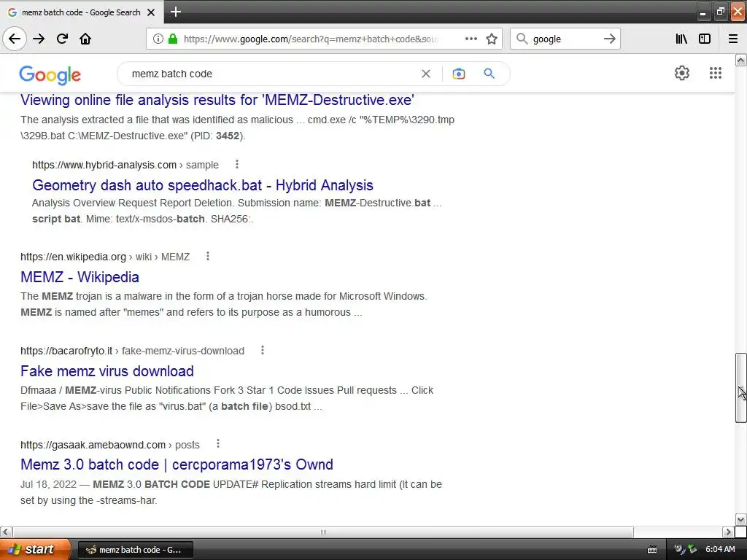Go forward using the browser forward arrow

[39, 39]
